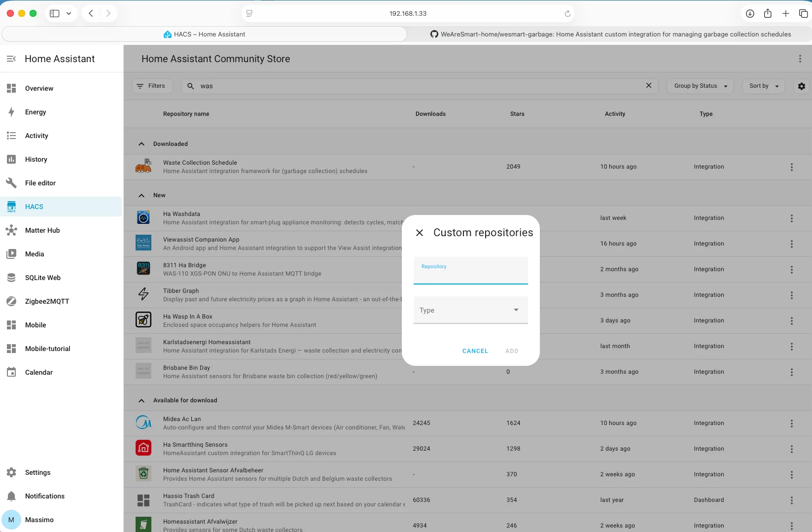Open Home Assistant Sensor Afvalbeheer repository

click(x=467, y=474)
